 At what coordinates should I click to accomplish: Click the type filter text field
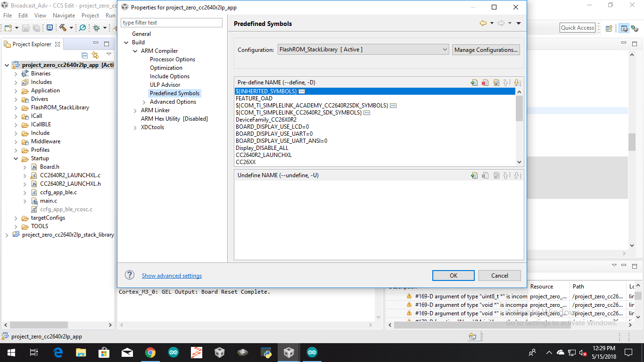(172, 23)
